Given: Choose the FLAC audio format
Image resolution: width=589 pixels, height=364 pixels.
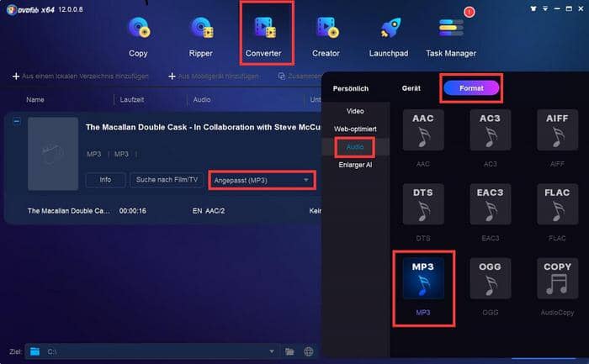Looking at the screenshot, I should (557, 213).
